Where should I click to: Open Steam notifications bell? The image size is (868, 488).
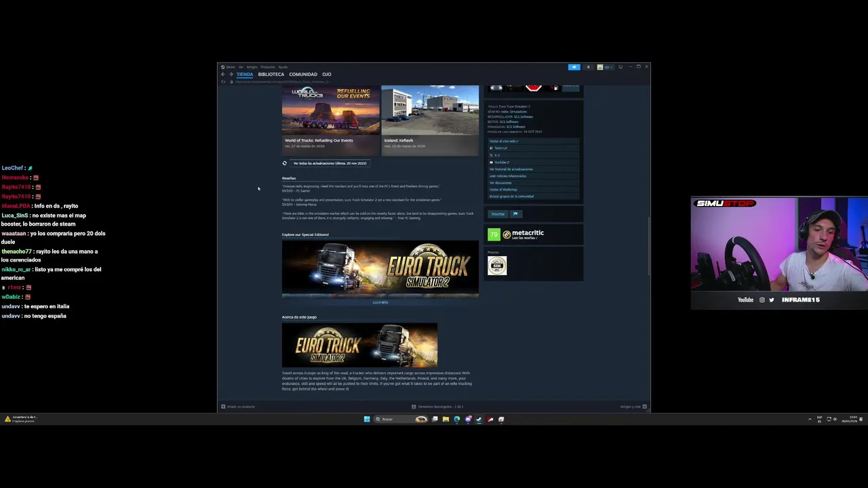(588, 67)
